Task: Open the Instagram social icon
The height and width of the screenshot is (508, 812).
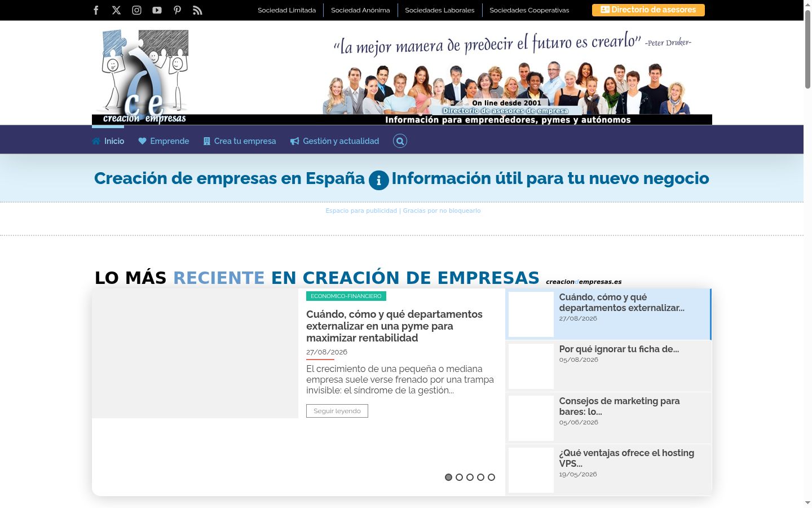Action: [136, 10]
